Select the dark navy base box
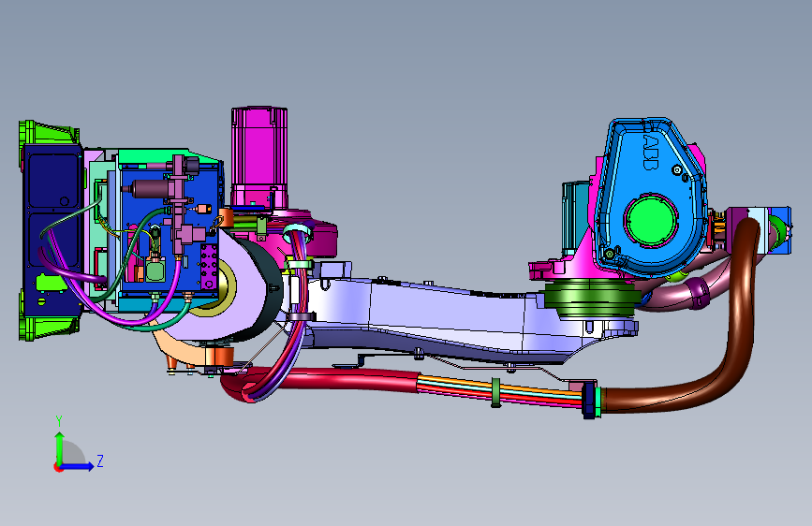The height and width of the screenshot is (526, 812). 52,230
